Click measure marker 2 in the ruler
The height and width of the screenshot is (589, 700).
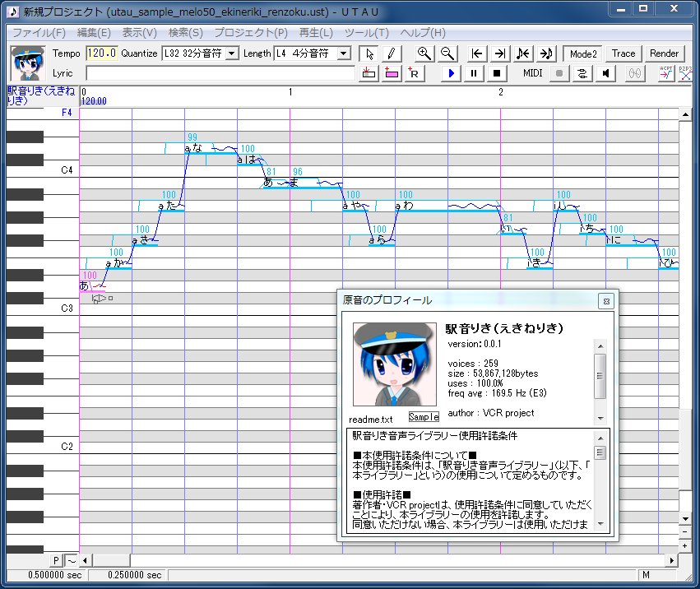point(501,92)
